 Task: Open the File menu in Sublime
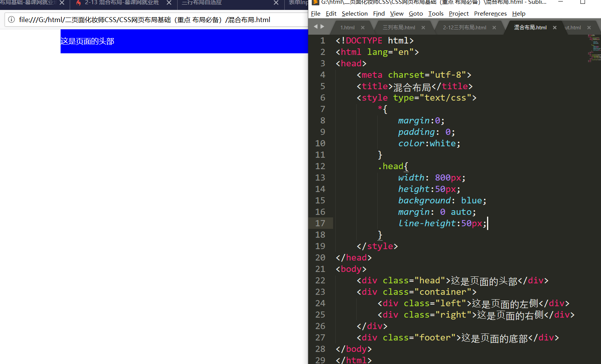[x=316, y=14]
